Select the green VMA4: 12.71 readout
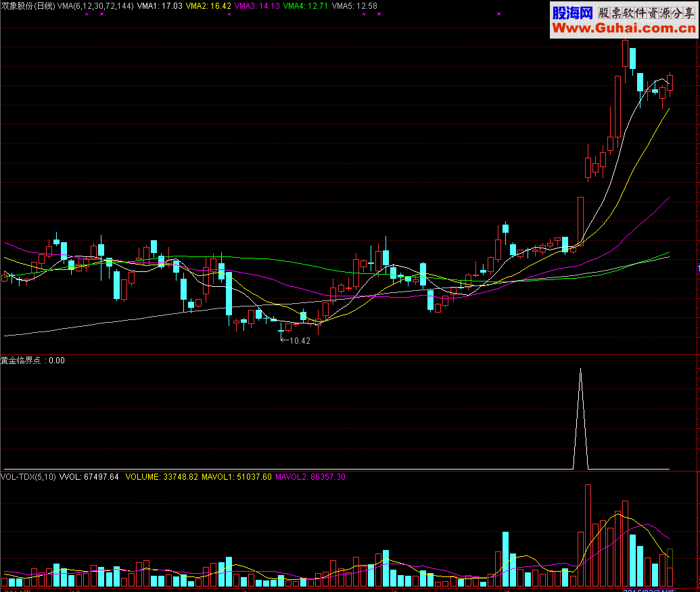This screenshot has width=700, height=592. [x=306, y=6]
